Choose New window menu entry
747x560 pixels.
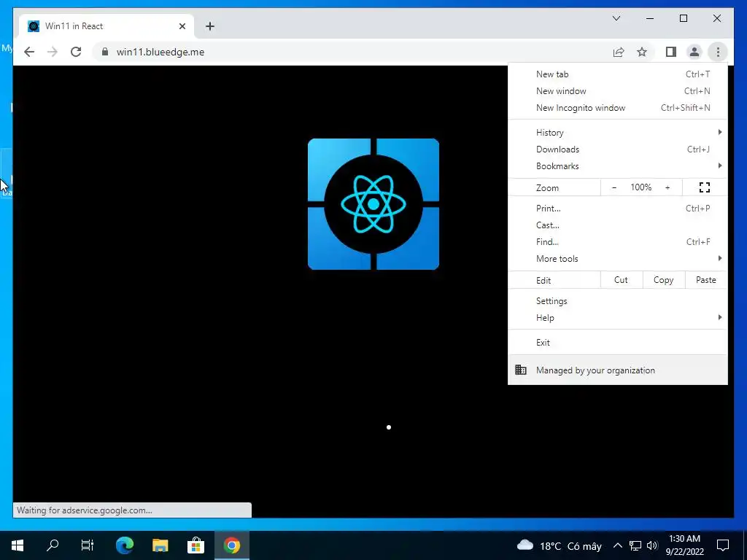pyautogui.click(x=617, y=91)
